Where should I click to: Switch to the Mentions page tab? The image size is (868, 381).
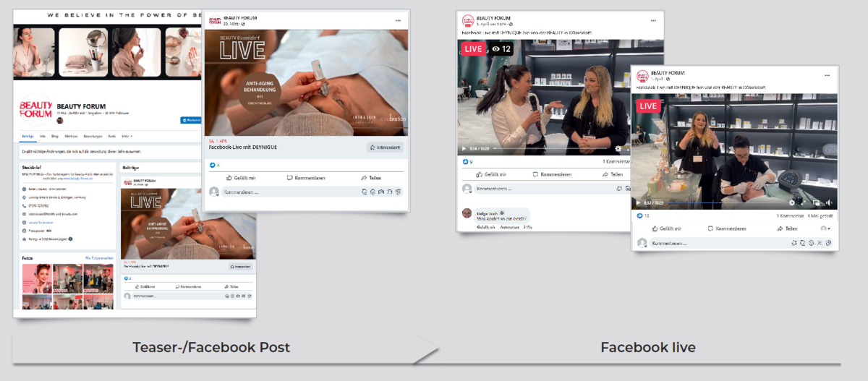(x=71, y=136)
